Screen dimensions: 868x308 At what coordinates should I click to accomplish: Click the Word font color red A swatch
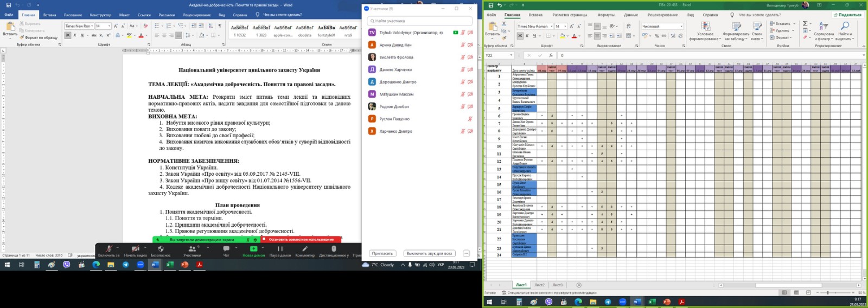coord(141,35)
